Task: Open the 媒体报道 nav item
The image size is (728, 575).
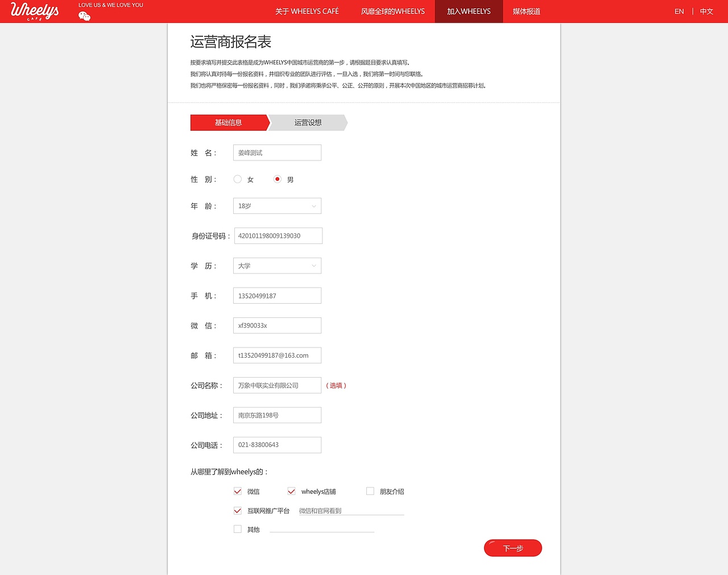Action: (x=526, y=11)
